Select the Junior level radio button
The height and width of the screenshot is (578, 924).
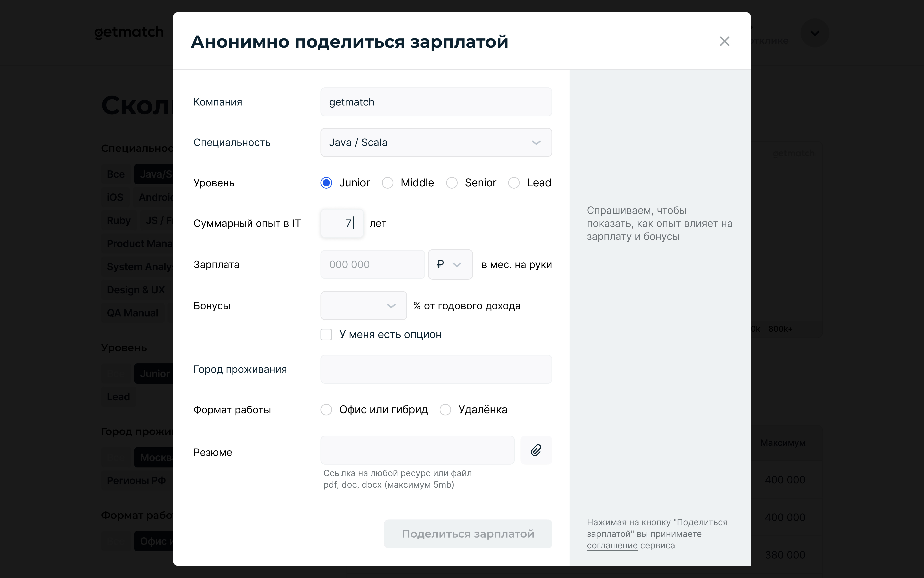(x=326, y=183)
